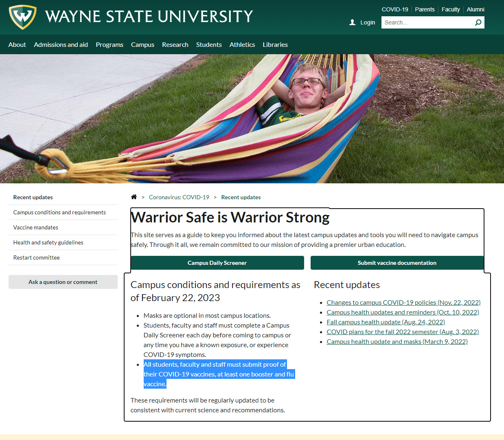Open the Students menu
Screen dimensions: 504x440
tap(209, 44)
